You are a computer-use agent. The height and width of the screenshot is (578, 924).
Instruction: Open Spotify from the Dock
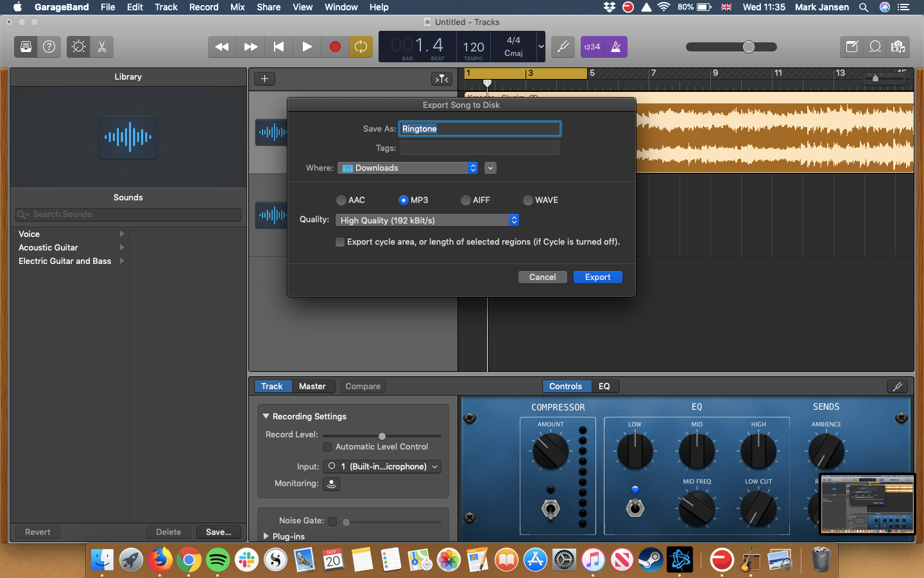pyautogui.click(x=218, y=560)
